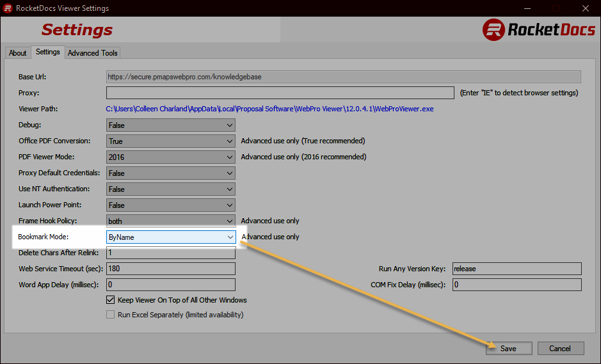Screen dimensions: 601x364
Task: Expand the Debug dropdown
Action: coord(170,125)
